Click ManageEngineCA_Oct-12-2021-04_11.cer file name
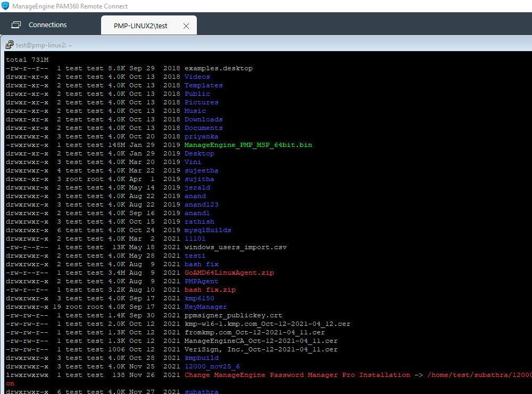 [x=261, y=341]
